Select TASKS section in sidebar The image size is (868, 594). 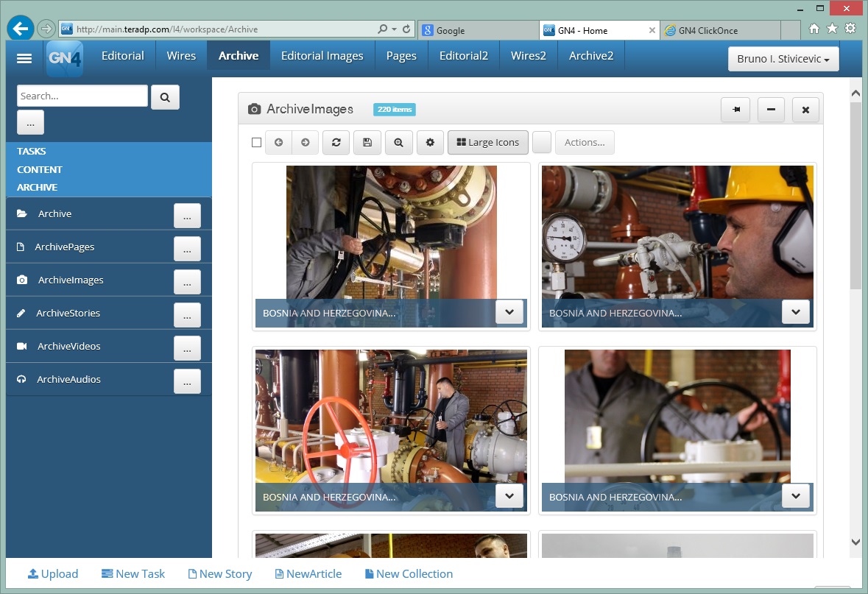31,151
